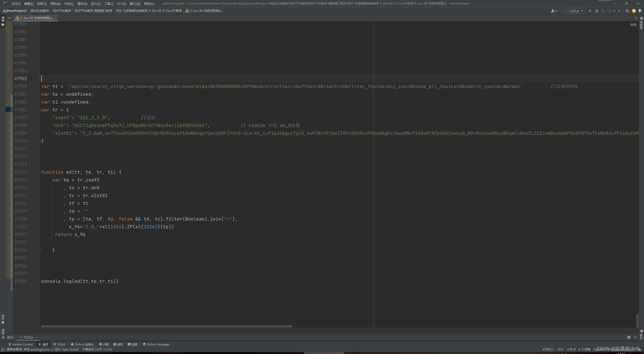644x354 pixels.
Task: Click the horizontal scrollbar of the editor
Action: pos(167,326)
